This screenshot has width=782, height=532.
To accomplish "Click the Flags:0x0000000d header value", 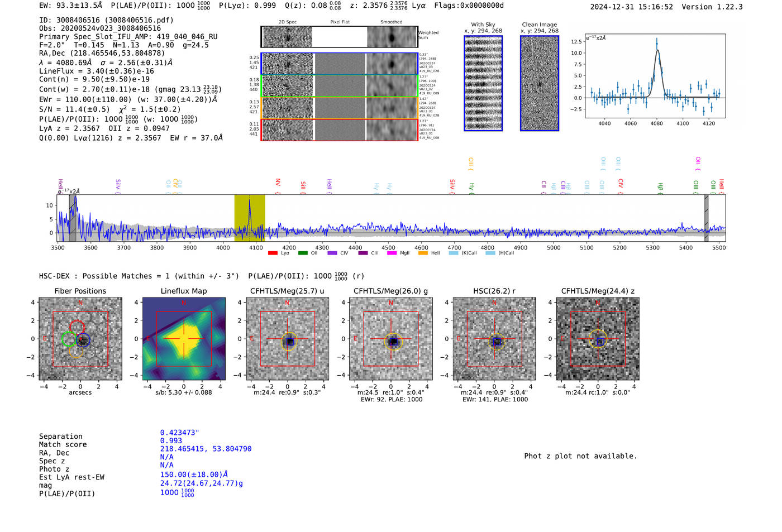I will (x=469, y=6).
